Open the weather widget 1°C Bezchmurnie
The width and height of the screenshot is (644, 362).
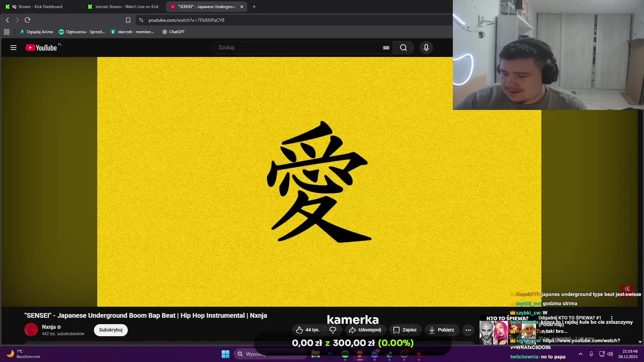pos(23,354)
